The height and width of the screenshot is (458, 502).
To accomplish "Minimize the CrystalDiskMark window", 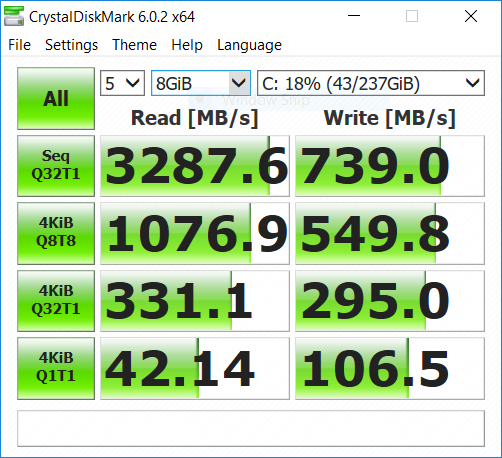I will pyautogui.click(x=354, y=16).
